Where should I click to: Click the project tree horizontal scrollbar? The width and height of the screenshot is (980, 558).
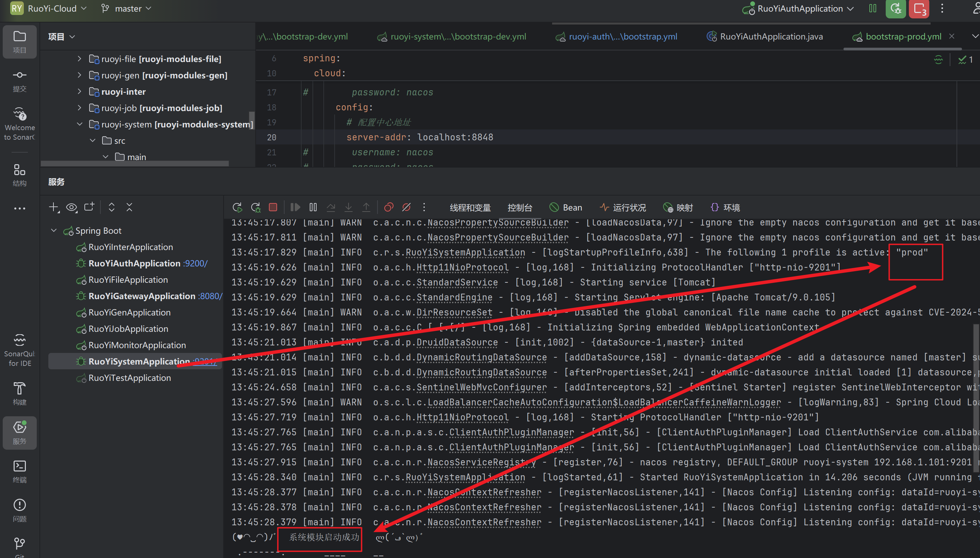(135, 164)
